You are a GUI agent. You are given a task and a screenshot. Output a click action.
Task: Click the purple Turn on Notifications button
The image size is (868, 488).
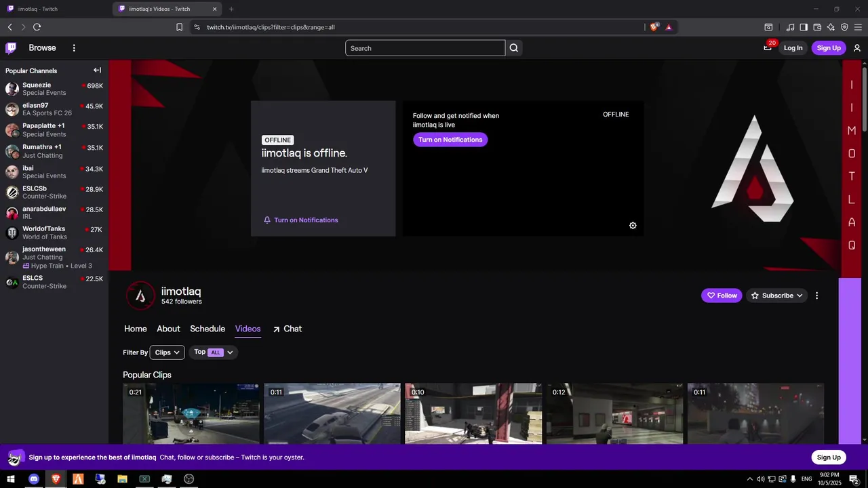(x=450, y=140)
